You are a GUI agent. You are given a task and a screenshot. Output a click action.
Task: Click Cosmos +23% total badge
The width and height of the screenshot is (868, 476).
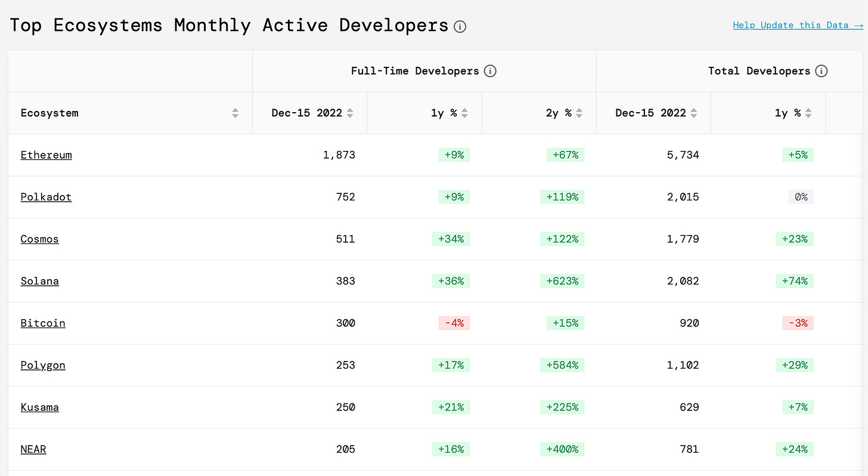click(x=795, y=239)
